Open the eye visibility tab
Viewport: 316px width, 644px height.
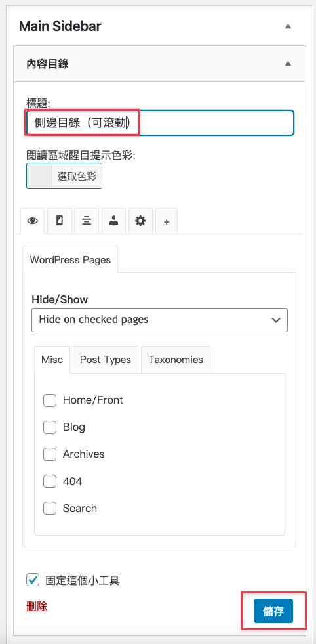point(32,221)
